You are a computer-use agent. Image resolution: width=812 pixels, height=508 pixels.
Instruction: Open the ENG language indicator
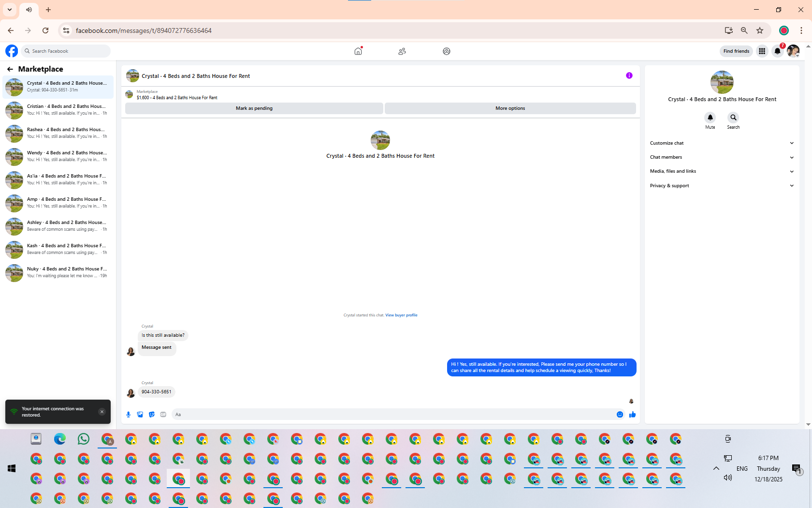click(742, 469)
